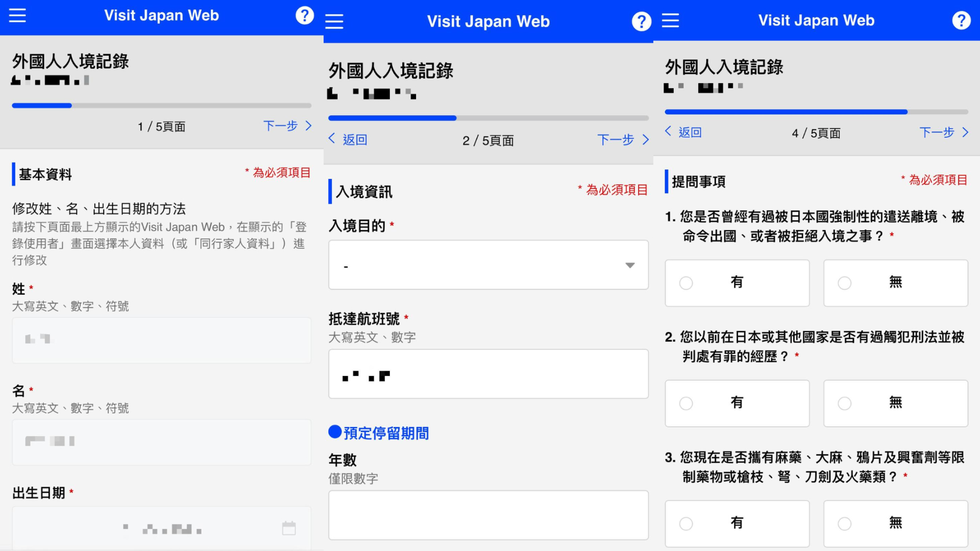Focus the 名 given name input field
The width and height of the screenshot is (980, 551).
coord(161,442)
